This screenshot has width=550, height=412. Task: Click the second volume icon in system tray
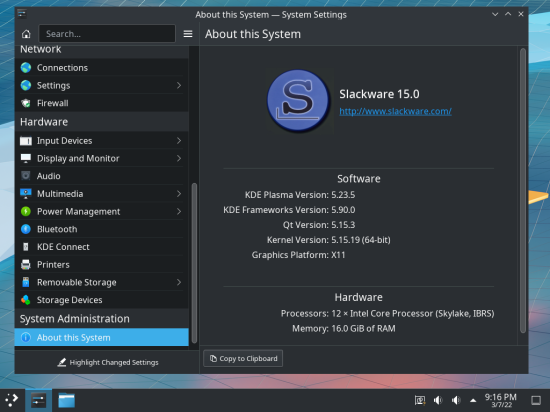(456, 400)
